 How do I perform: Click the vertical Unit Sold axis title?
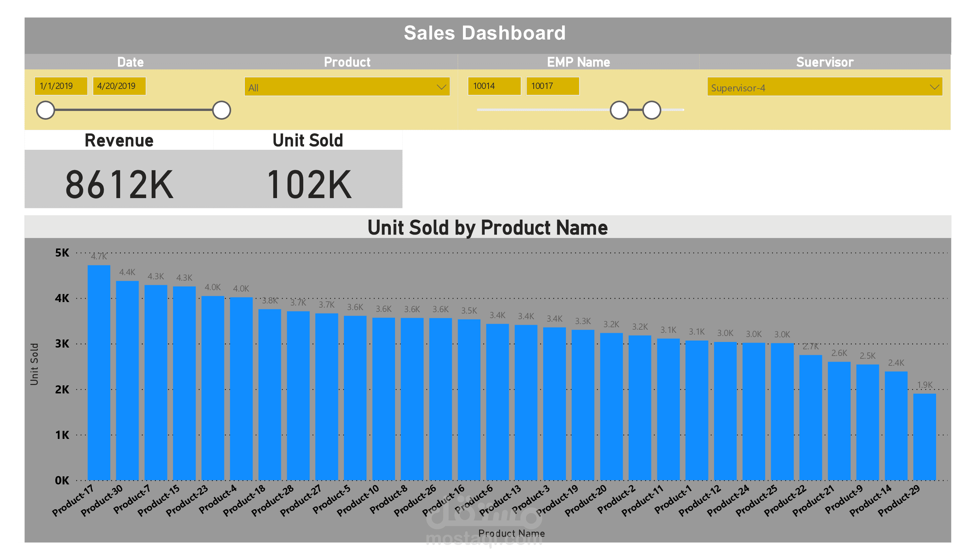click(34, 364)
